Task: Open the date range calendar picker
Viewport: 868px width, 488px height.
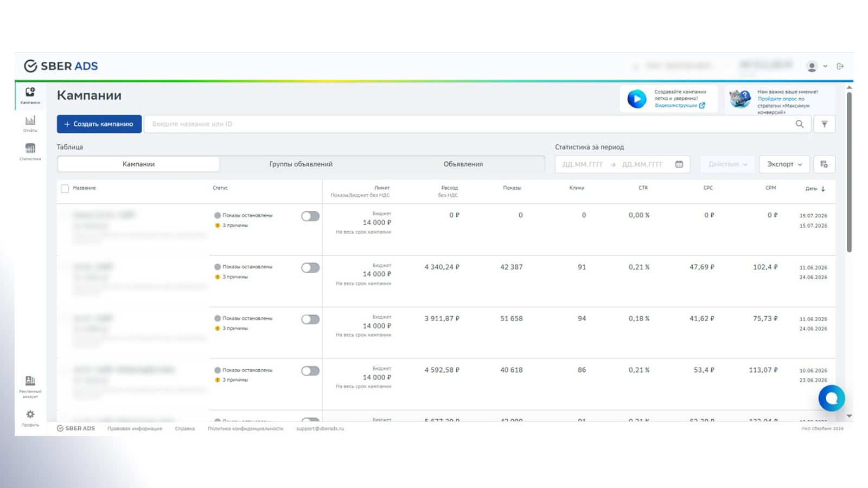Action: [x=679, y=164]
